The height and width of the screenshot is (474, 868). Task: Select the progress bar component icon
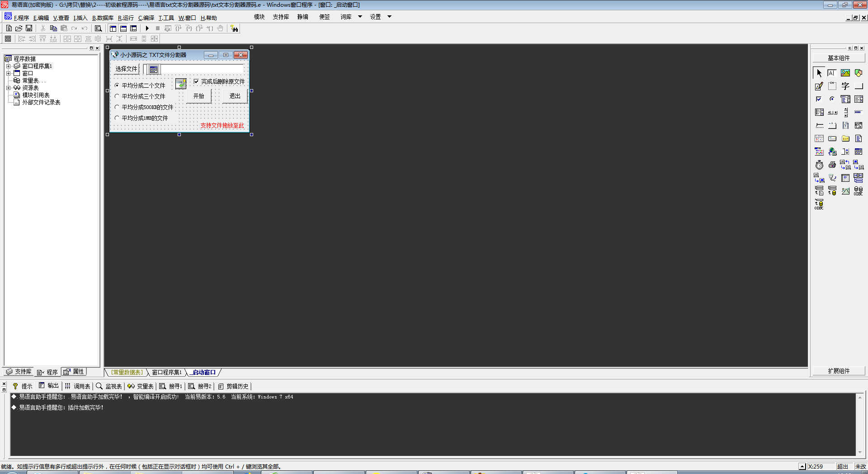pyautogui.click(x=859, y=112)
